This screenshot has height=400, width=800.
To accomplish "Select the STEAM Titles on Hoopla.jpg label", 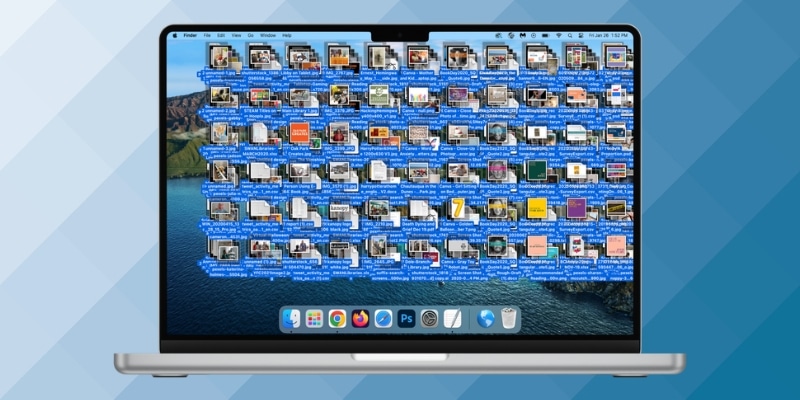I will (x=260, y=113).
